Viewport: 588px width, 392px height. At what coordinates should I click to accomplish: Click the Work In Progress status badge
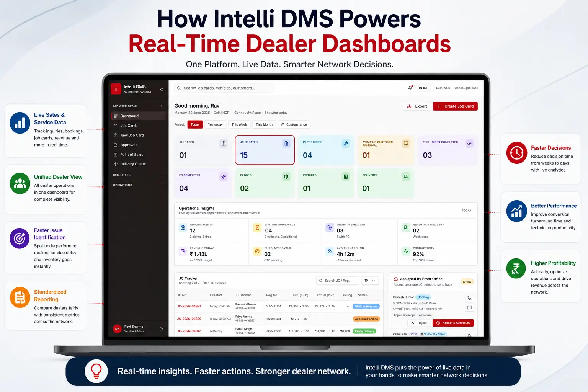(366, 306)
